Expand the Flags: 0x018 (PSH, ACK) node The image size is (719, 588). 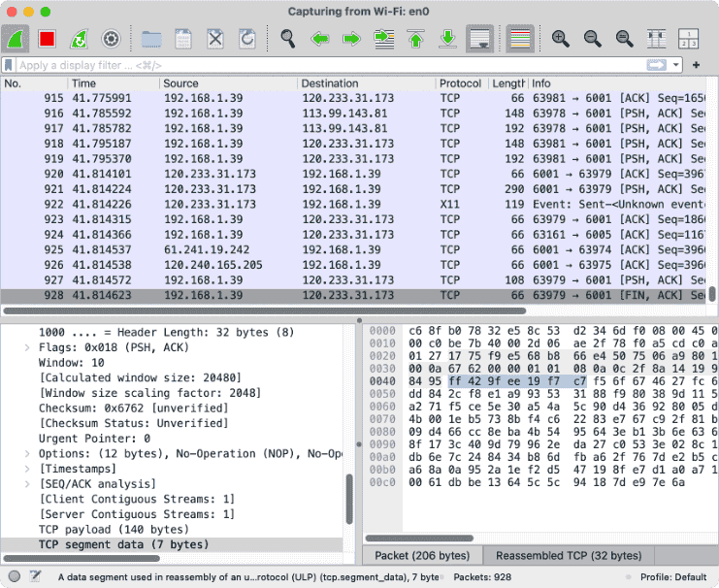point(27,346)
